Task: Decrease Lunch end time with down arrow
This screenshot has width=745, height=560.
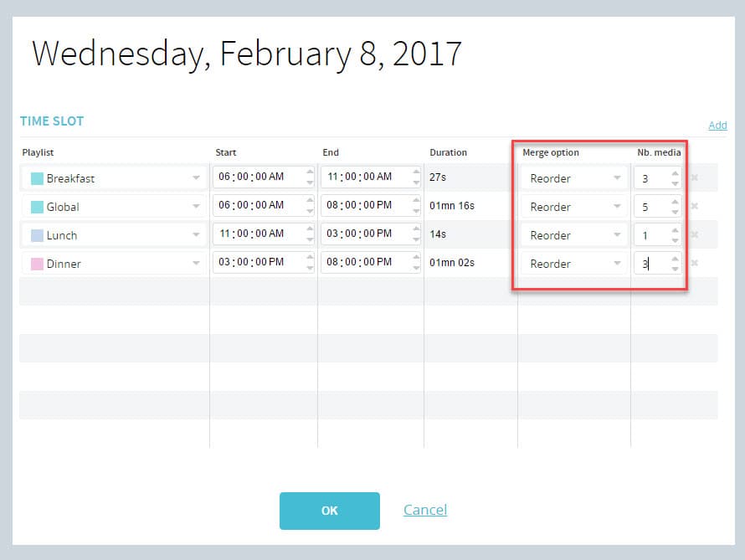Action: point(416,240)
